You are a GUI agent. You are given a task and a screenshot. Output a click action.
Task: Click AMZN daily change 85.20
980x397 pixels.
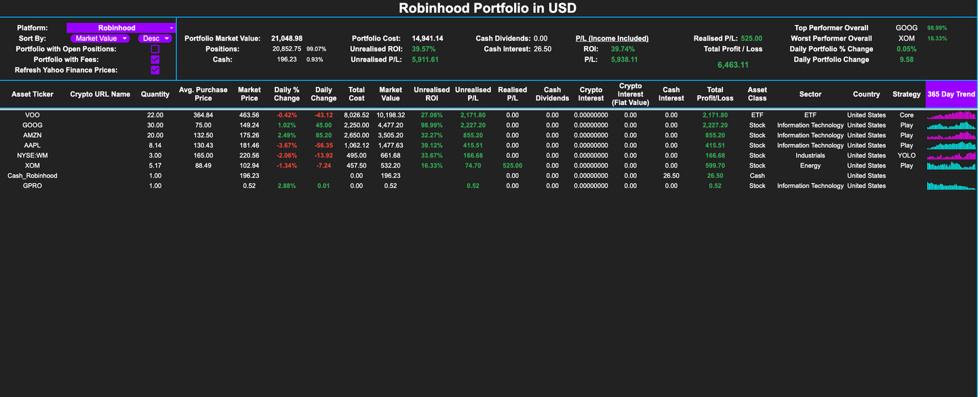pyautogui.click(x=324, y=136)
